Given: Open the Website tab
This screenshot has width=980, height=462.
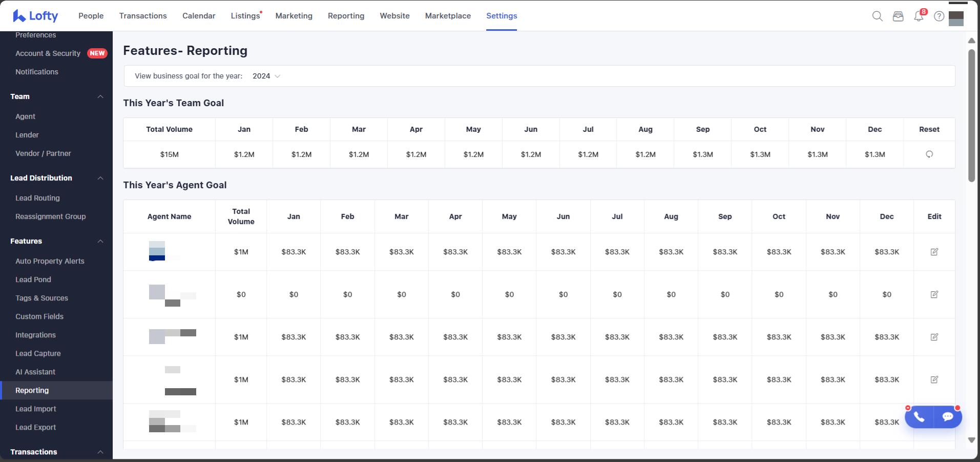Looking at the screenshot, I should pyautogui.click(x=394, y=16).
